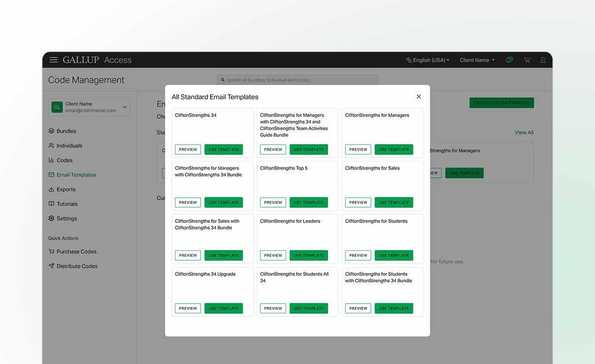
Task: Use CliftonStrengths for Leaders template
Action: [308, 255]
